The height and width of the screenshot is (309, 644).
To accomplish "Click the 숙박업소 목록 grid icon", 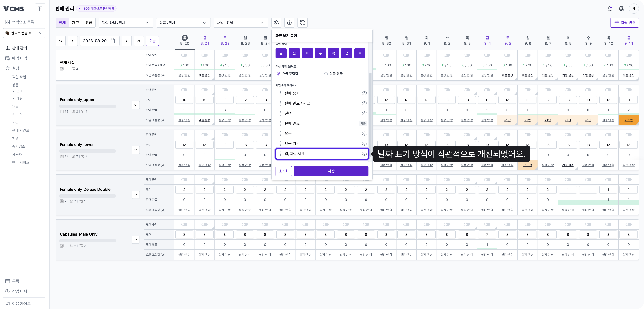I will pos(8,22).
